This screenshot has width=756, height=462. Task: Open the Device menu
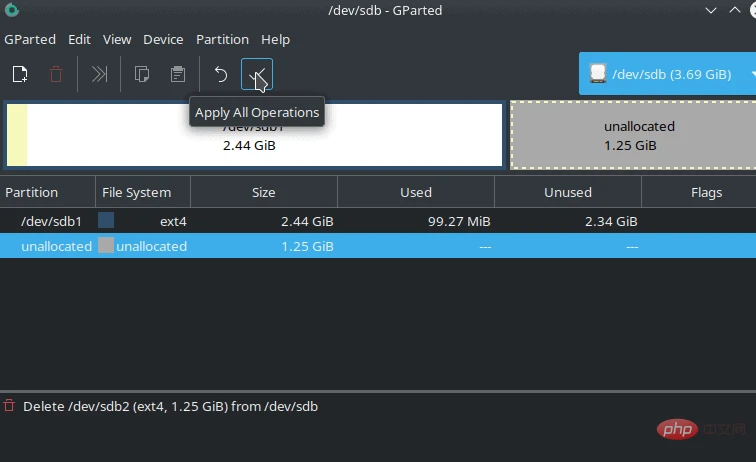(x=163, y=40)
